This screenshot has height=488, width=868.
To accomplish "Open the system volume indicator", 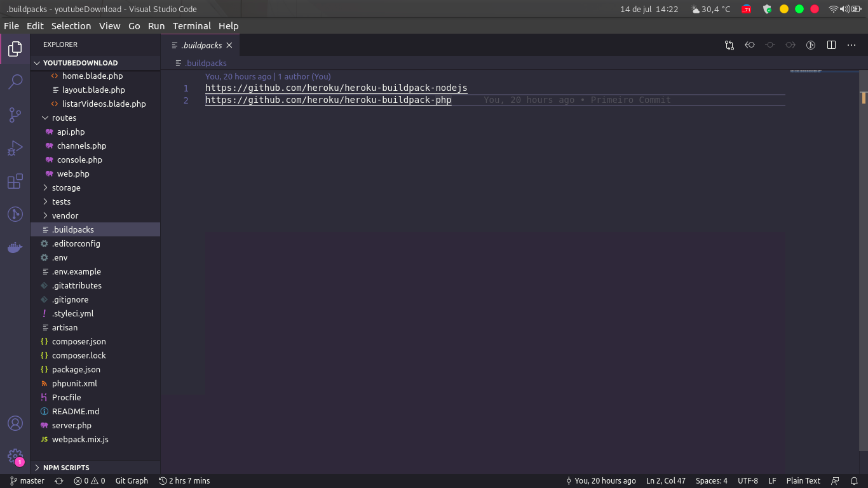I will (844, 9).
